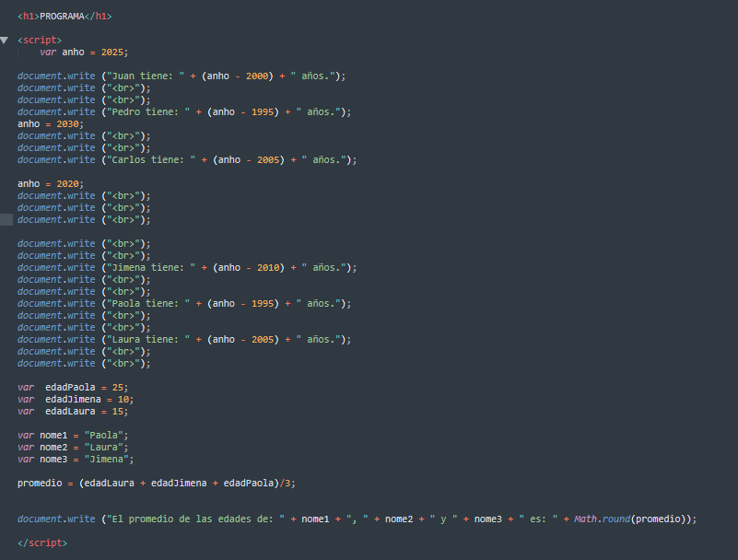The width and height of the screenshot is (738, 560).
Task: Click the Paola tiene document.write line
Action: coord(184,303)
